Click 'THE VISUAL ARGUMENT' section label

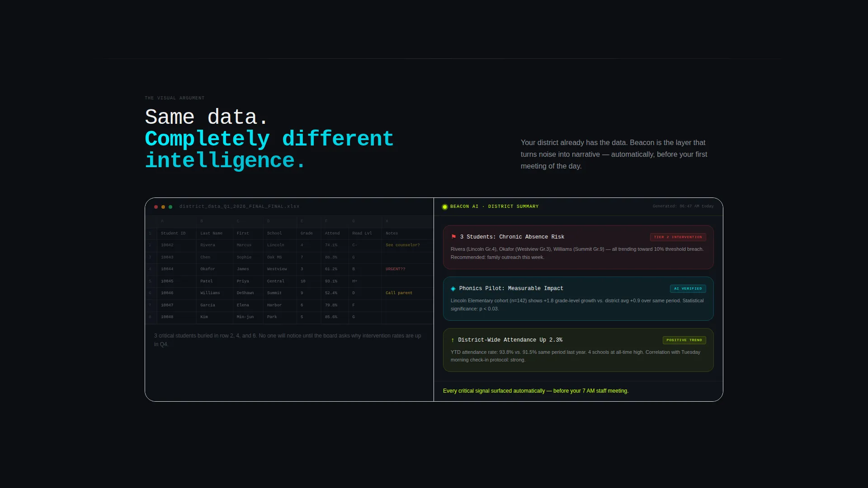pos(175,98)
